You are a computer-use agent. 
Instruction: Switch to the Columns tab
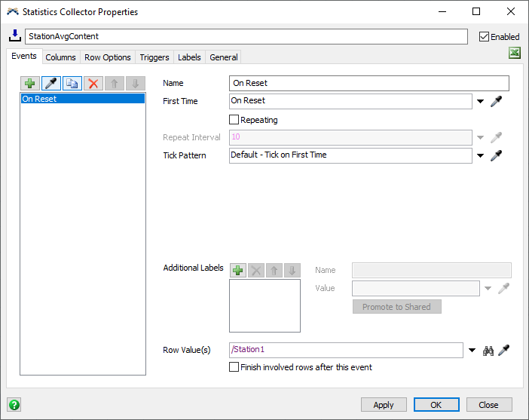[60, 57]
